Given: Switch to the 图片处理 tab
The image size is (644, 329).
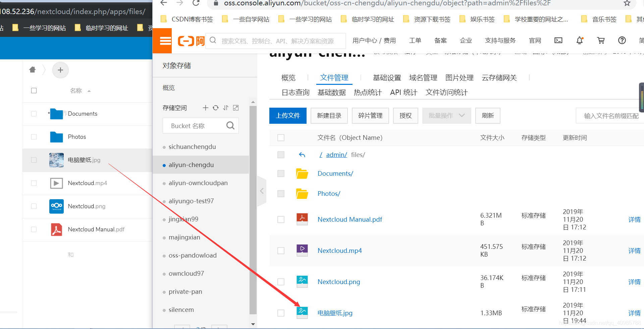Looking at the screenshot, I should click(x=460, y=78).
